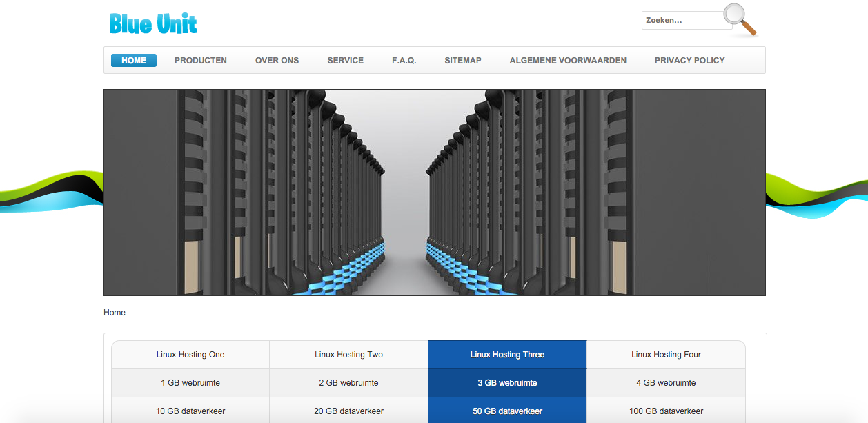The image size is (868, 423).
Task: Open the Home menu item
Action: pos(134,61)
